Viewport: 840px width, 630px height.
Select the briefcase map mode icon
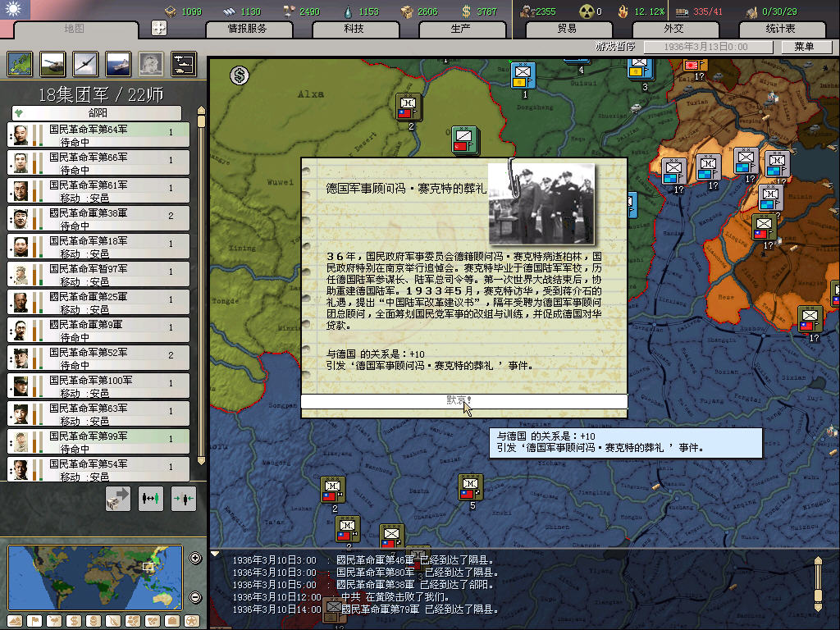[172, 622]
